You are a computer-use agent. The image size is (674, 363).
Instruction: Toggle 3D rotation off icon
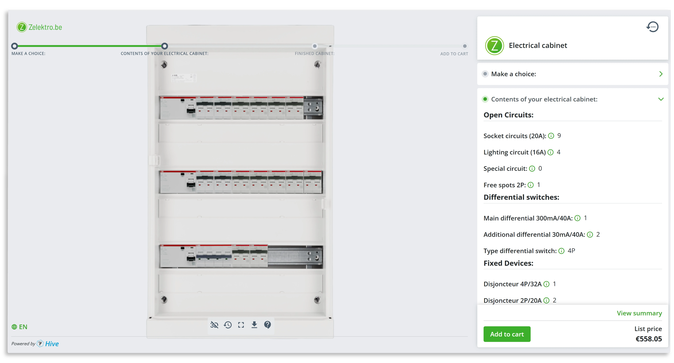[214, 325]
